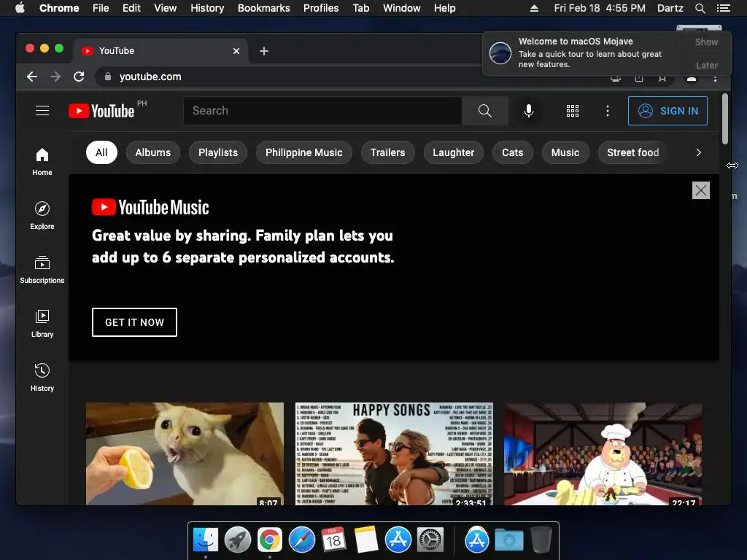Open the Bookmarks menu

click(264, 8)
